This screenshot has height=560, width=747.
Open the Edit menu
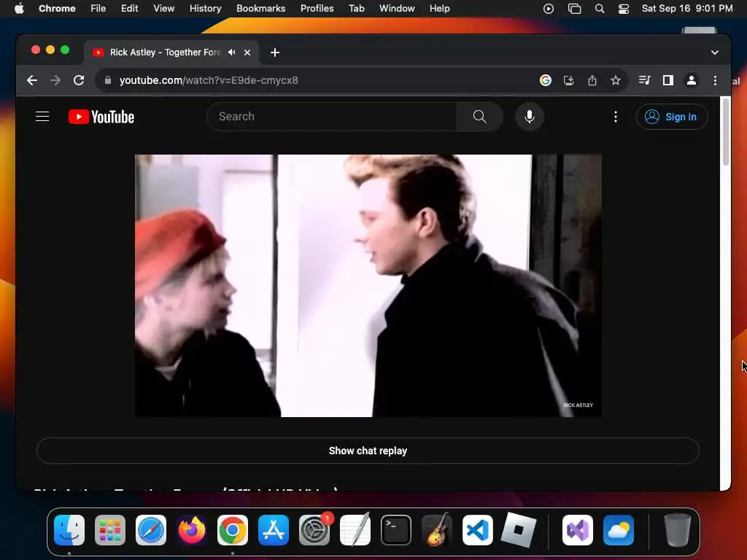coord(130,9)
